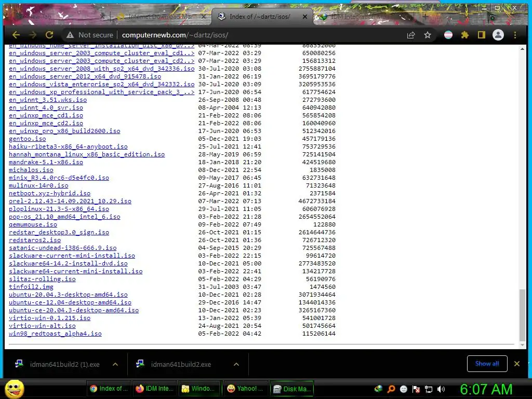Screen dimensions: 532x399
Task: Close the Index of /~dartz/isos/ tab
Action: (x=304, y=16)
